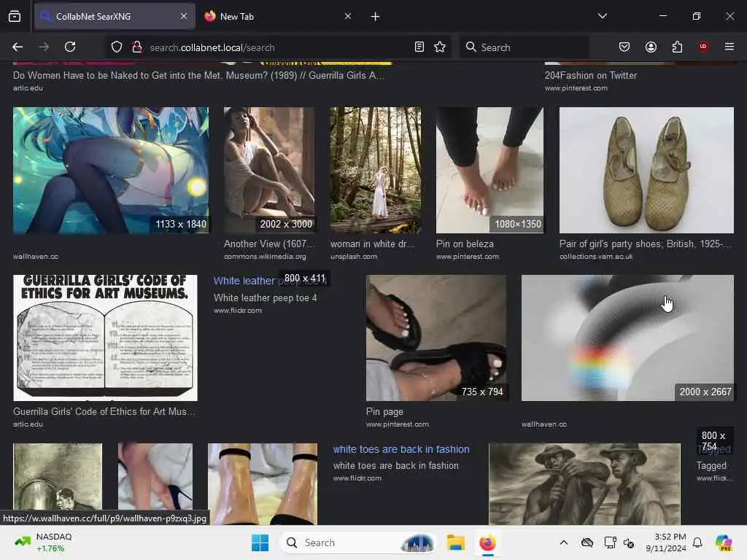
Task: Click the muted volume tray icon
Action: point(629,542)
